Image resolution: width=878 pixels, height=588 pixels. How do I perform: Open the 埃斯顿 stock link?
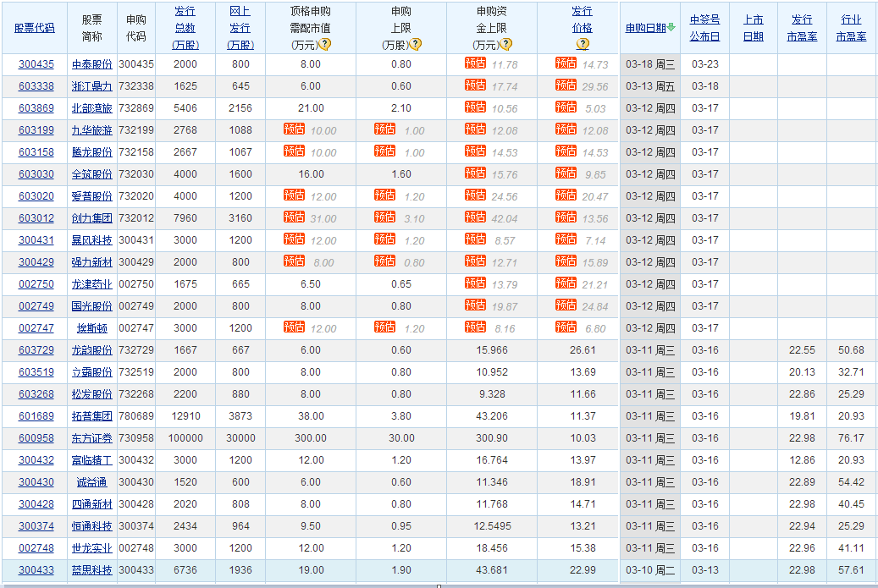(91, 328)
